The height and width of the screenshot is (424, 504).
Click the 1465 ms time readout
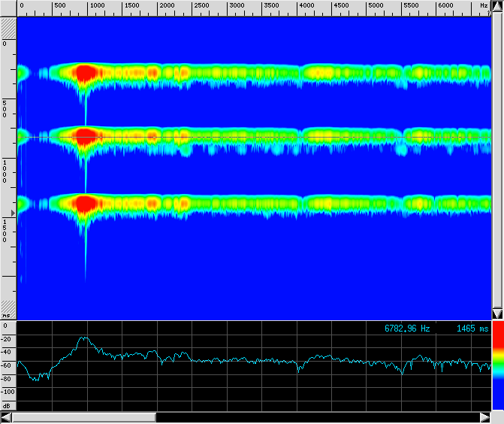tap(472, 329)
